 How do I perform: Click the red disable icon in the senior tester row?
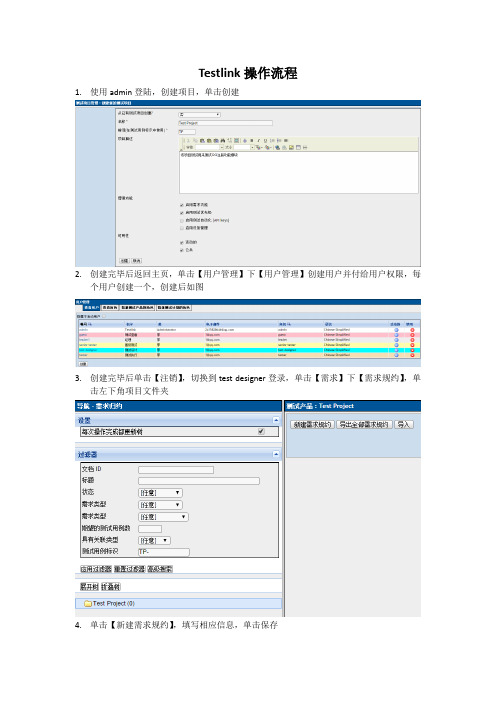pyautogui.click(x=412, y=345)
